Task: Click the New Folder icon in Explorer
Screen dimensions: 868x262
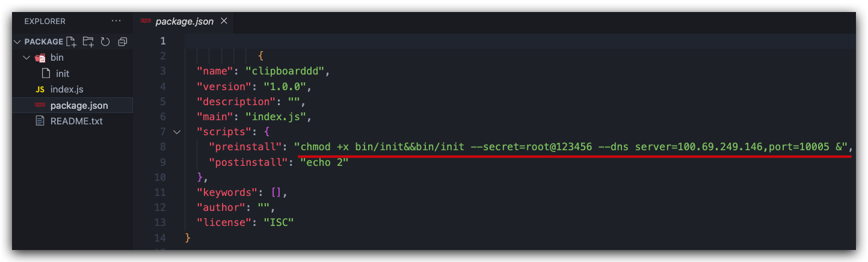Action: pyautogui.click(x=88, y=41)
